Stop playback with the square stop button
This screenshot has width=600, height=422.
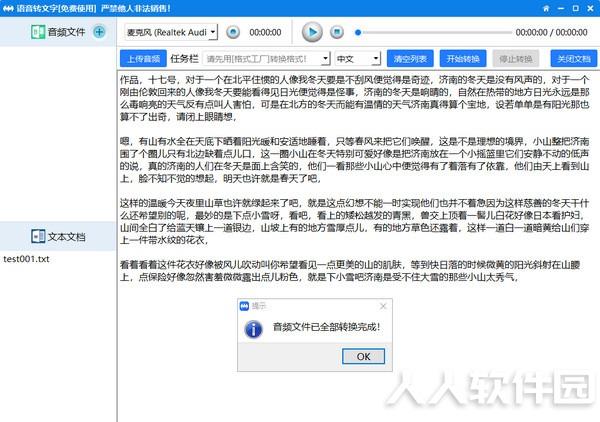pos(337,32)
